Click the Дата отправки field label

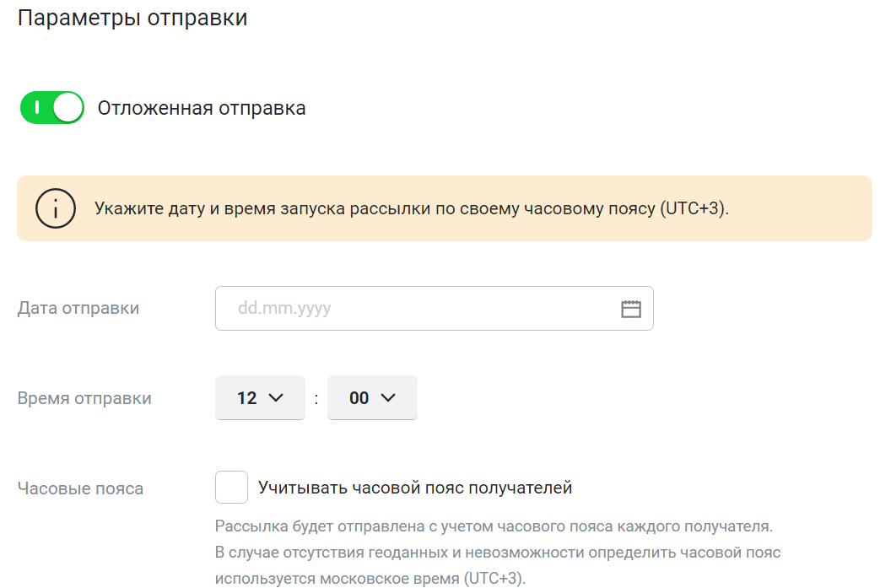click(78, 309)
